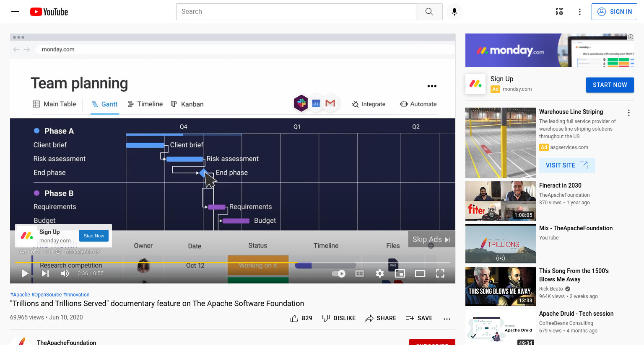This screenshot has width=644, height=345.
Task: Open Warehouse Line Striping ad thumbnail
Action: [501, 143]
